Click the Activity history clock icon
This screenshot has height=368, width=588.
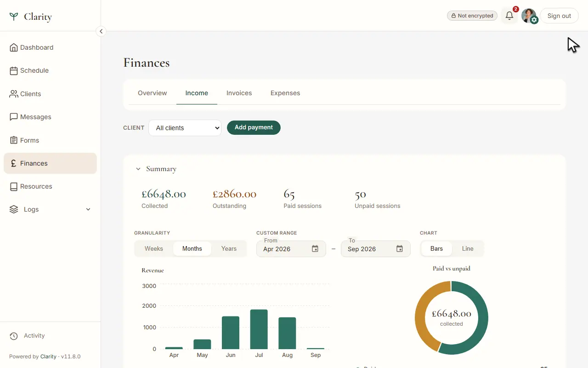click(14, 336)
